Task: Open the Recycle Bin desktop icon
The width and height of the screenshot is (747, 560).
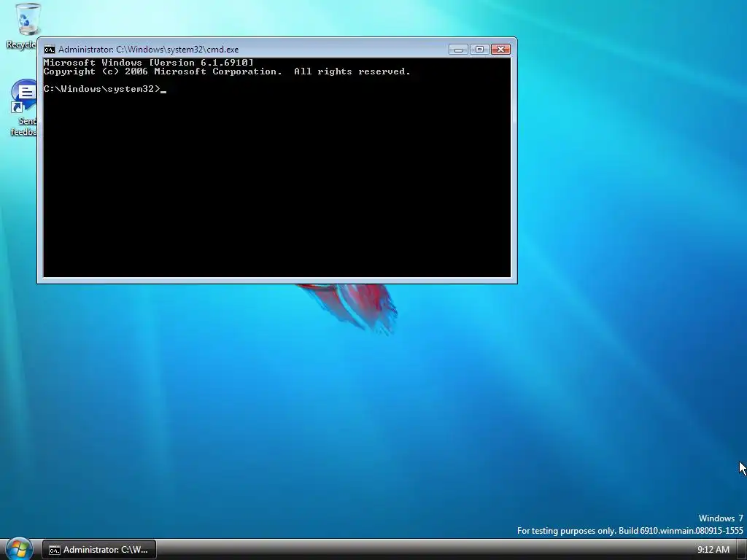Action: tap(21, 26)
